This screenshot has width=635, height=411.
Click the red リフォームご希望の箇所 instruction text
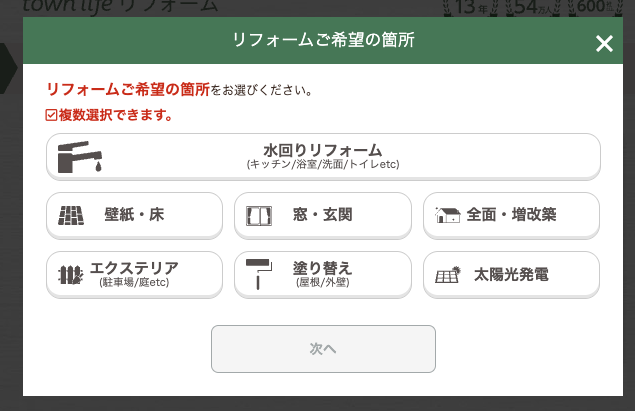(128, 90)
